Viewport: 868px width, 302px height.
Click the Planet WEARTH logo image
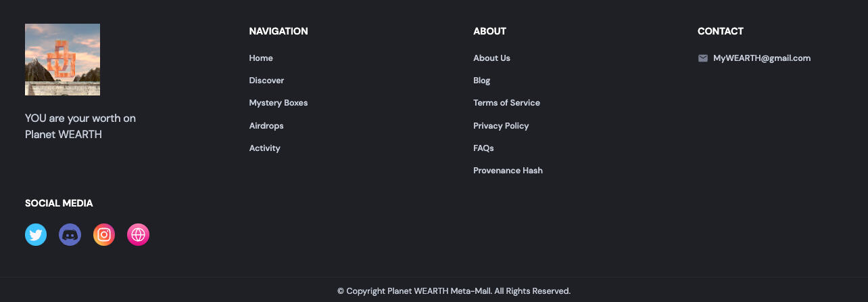point(62,60)
